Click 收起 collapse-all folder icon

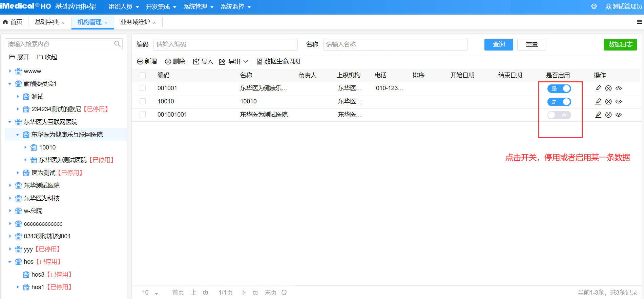(x=40, y=57)
